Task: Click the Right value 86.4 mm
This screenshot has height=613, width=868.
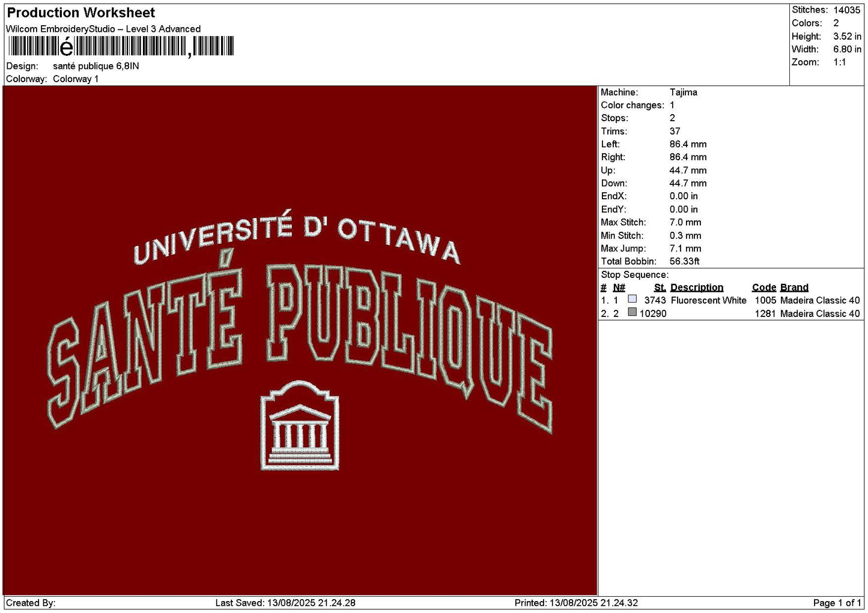Action: [688, 157]
